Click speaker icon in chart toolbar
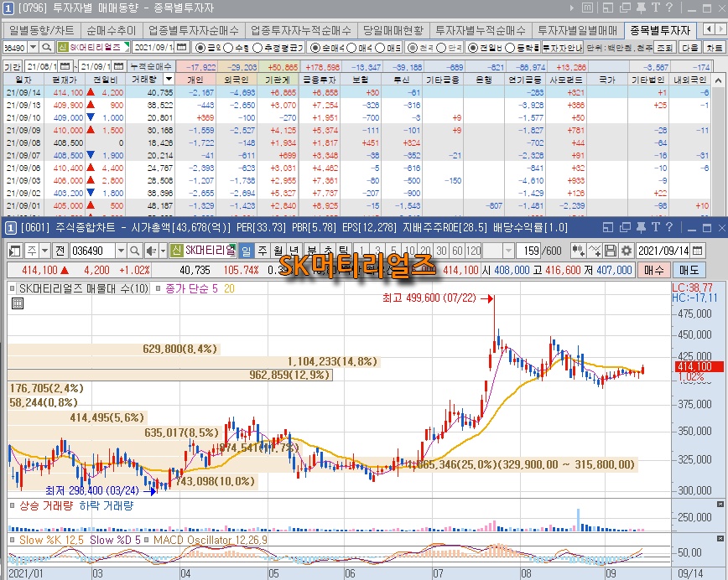The height and width of the screenshot is (580, 728). 150,251
